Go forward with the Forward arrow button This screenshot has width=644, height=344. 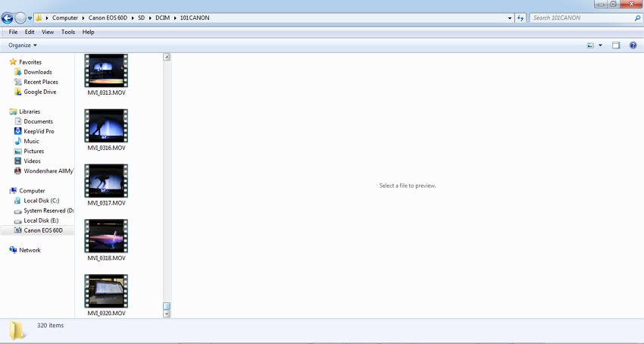(x=20, y=17)
